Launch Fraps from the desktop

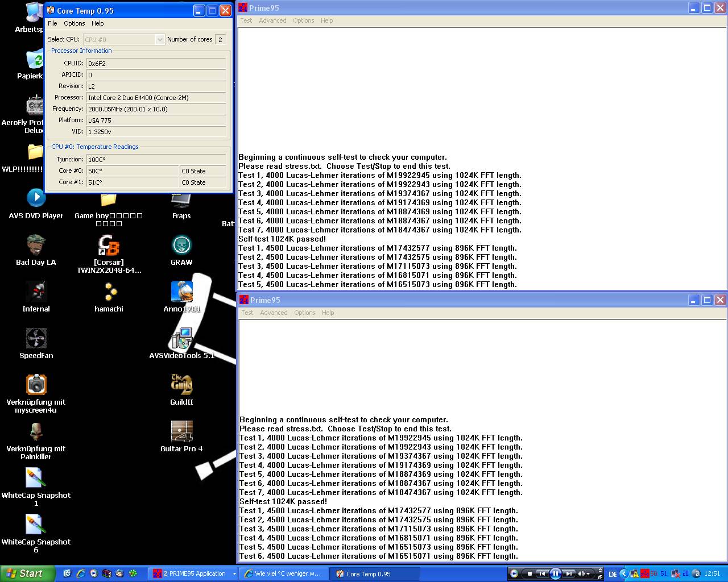[x=181, y=199]
